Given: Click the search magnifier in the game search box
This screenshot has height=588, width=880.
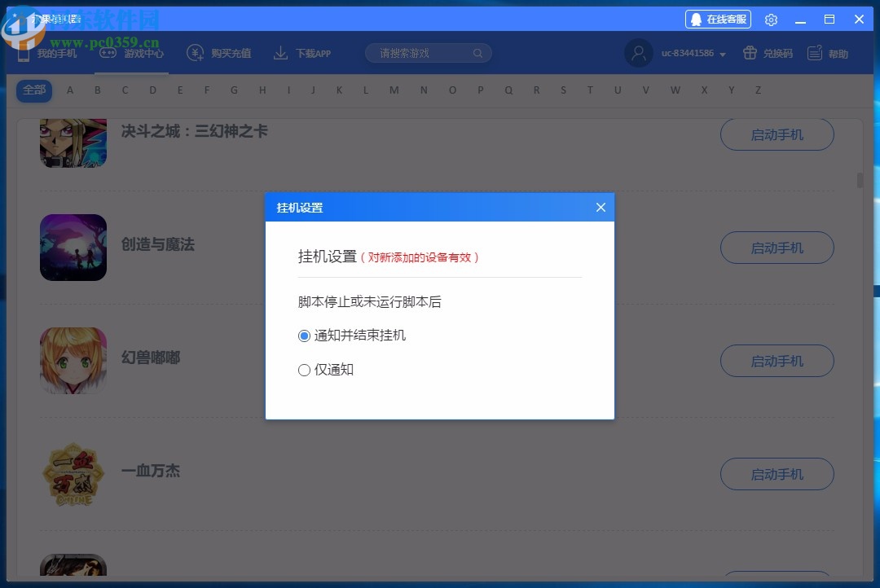Looking at the screenshot, I should click(477, 52).
